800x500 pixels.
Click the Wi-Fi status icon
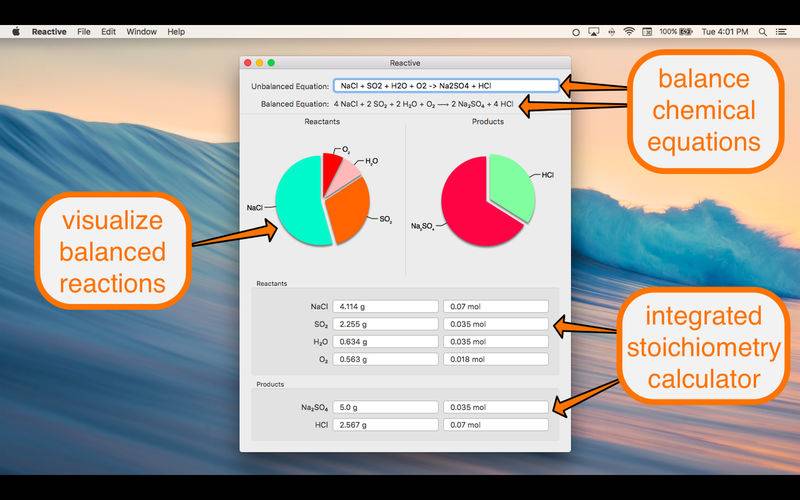click(629, 32)
